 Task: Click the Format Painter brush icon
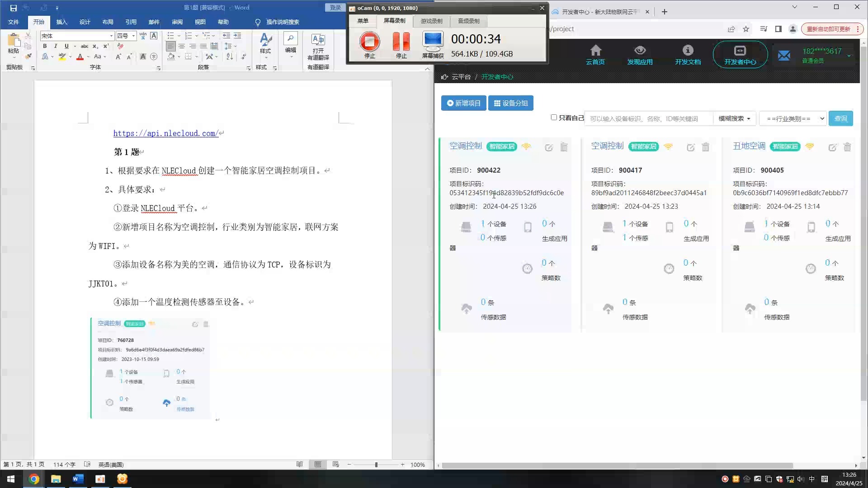(28, 56)
